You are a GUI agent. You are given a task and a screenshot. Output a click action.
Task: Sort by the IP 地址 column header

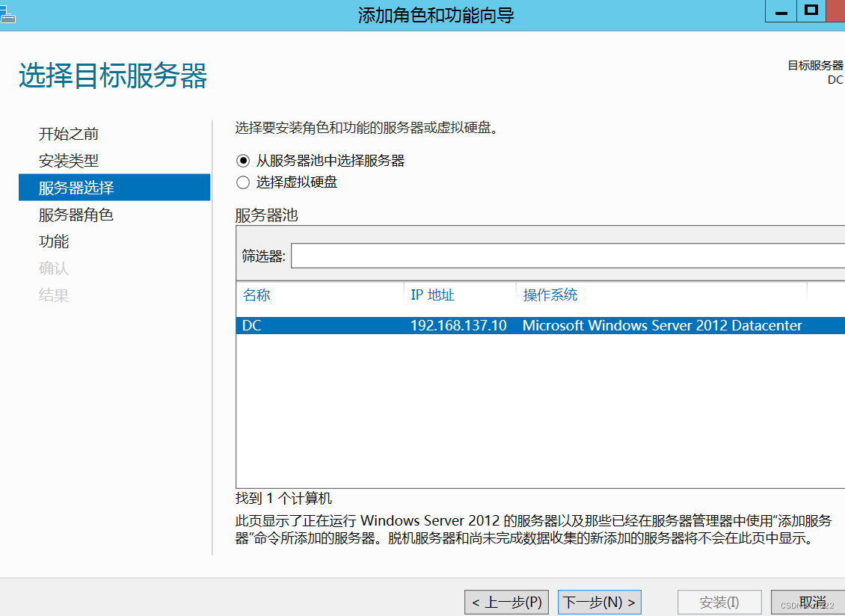click(433, 295)
